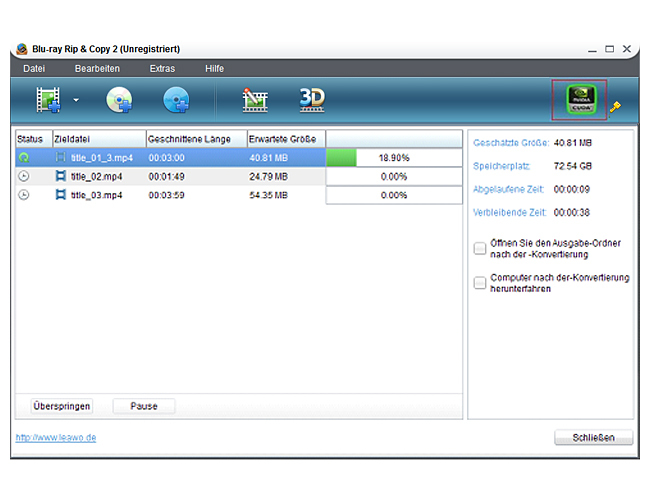Click the app logo in title bar
Screen dimensions: 650x500
click(x=22, y=49)
